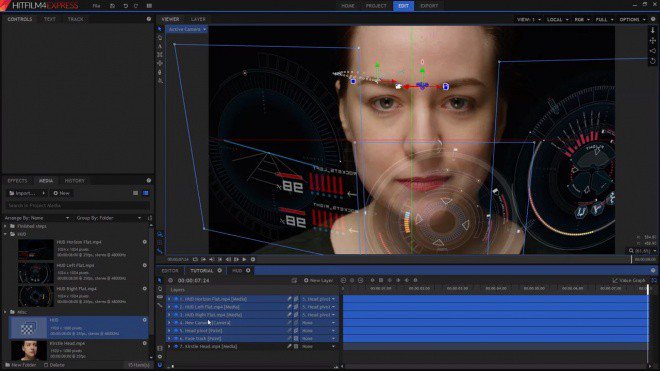Click the play button under the viewer

244,259
